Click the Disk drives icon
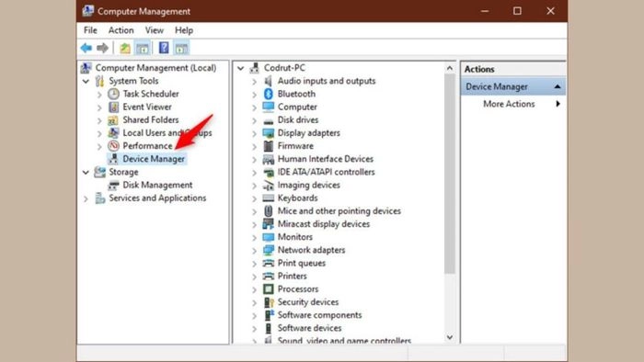The width and height of the screenshot is (644, 362). point(269,120)
